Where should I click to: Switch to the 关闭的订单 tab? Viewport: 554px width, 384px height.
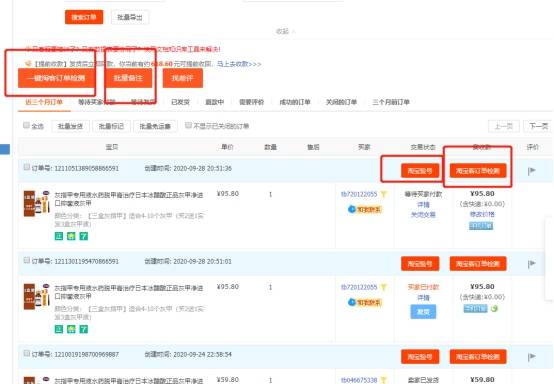341,102
